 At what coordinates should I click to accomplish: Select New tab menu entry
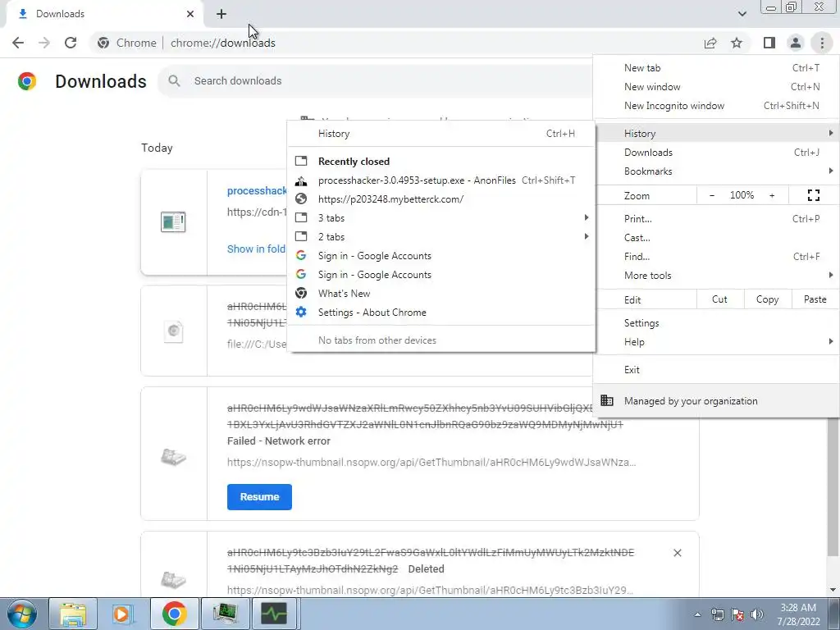pos(715,68)
